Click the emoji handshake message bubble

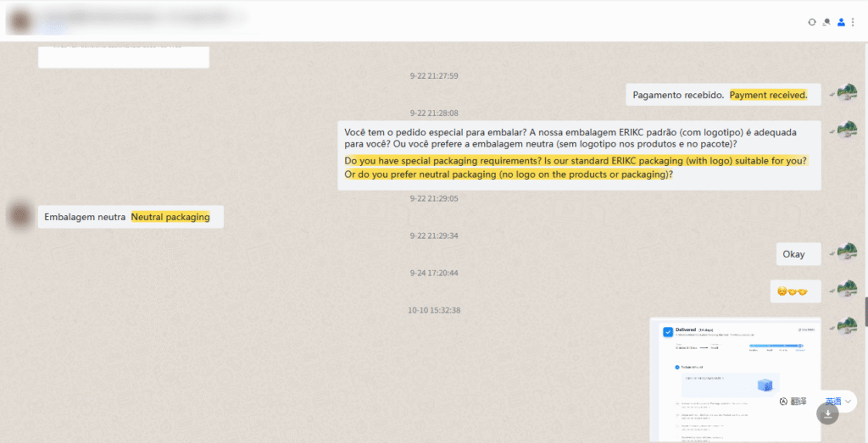(x=792, y=291)
